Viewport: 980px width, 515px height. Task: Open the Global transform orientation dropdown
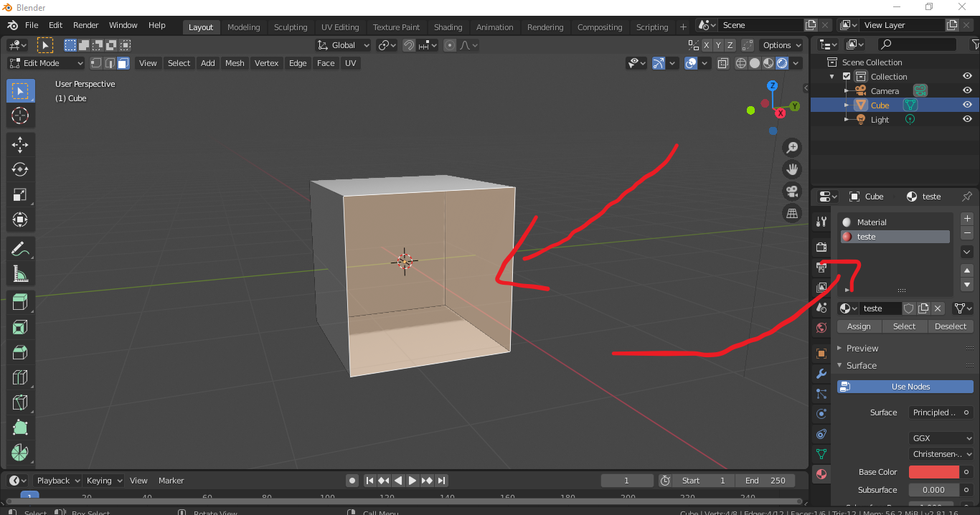(x=343, y=45)
